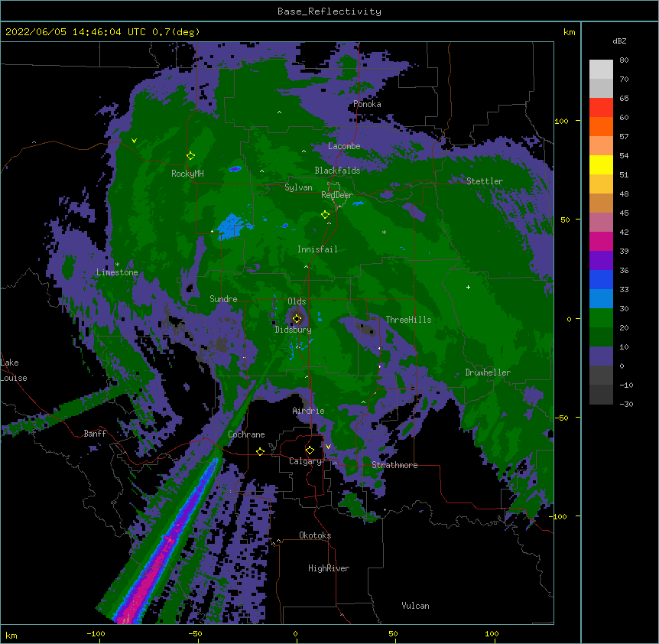Click the bottom axis -100 km tick label
The height and width of the screenshot is (644, 659).
pyautogui.click(x=96, y=633)
